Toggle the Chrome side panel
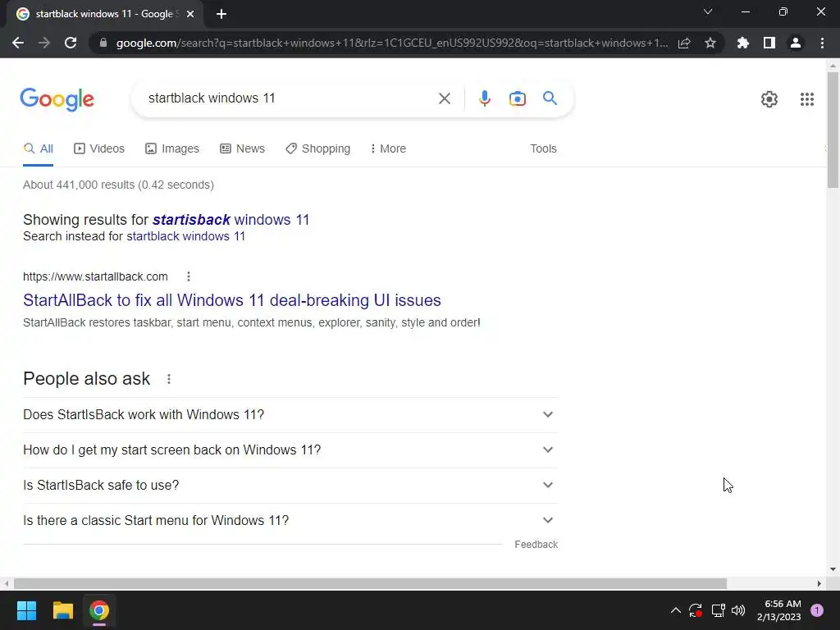Viewport: 840px width, 630px height. pyautogui.click(x=769, y=43)
